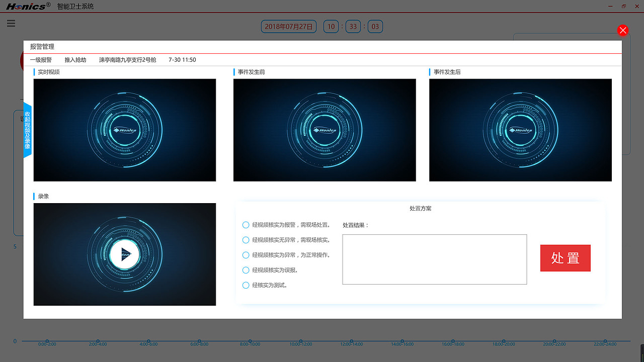Open the 实时视频 live video feed

click(x=125, y=130)
